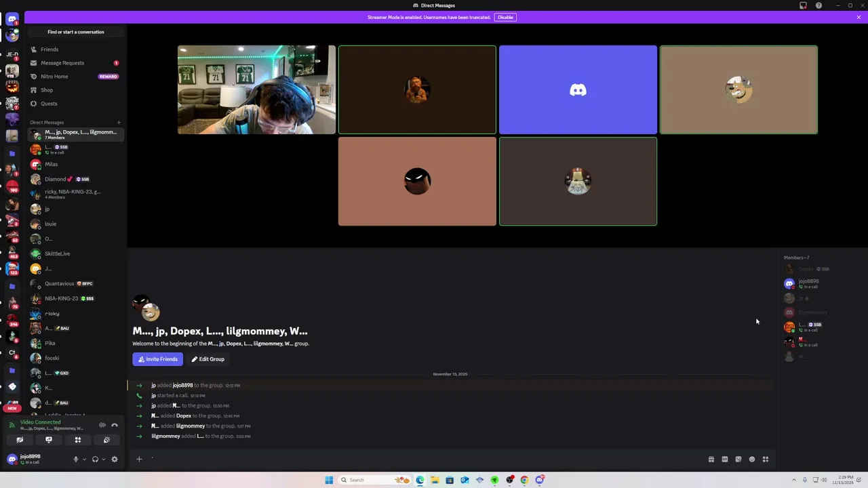Open the soundboard button
The height and width of the screenshot is (488, 868).
[106, 440]
